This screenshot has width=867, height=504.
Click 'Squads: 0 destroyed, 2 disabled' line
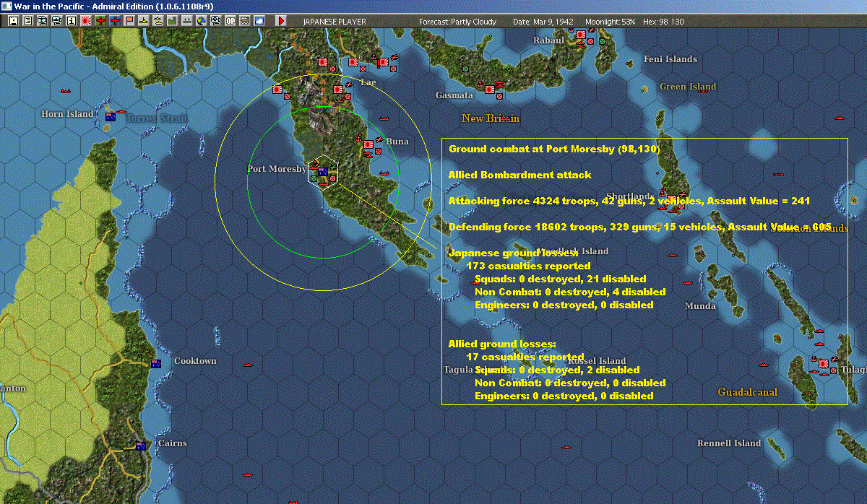click(557, 370)
